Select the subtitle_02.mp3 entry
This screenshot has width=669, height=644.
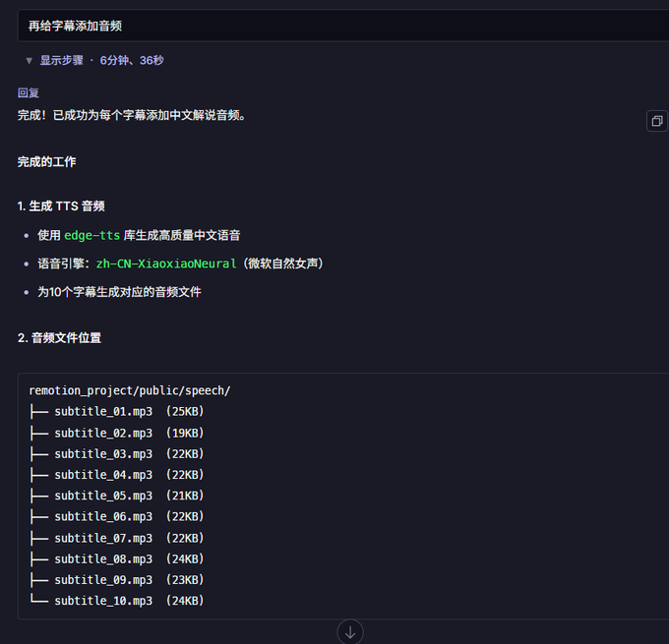click(103, 433)
